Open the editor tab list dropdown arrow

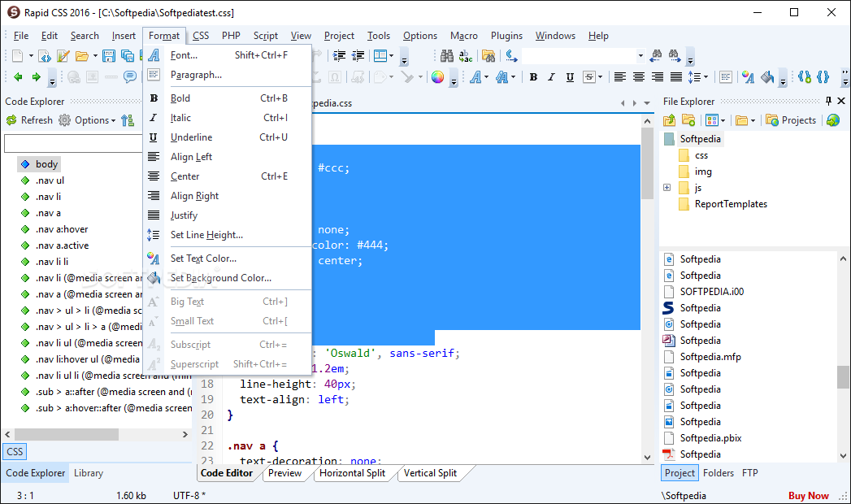pos(647,103)
